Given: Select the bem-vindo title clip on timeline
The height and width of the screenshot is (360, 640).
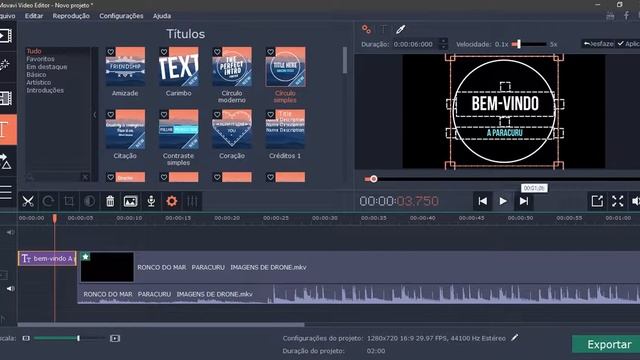Looking at the screenshot, I should pos(47,258).
